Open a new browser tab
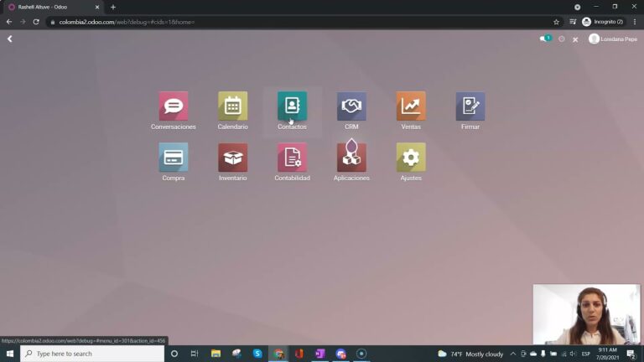This screenshot has height=362, width=644. coord(113,7)
